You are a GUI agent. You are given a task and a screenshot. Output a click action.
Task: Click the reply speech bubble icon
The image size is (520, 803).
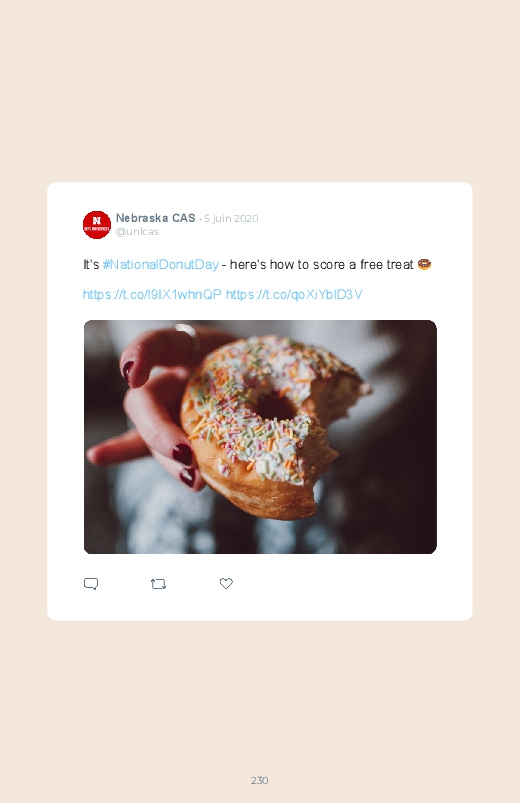tap(91, 584)
